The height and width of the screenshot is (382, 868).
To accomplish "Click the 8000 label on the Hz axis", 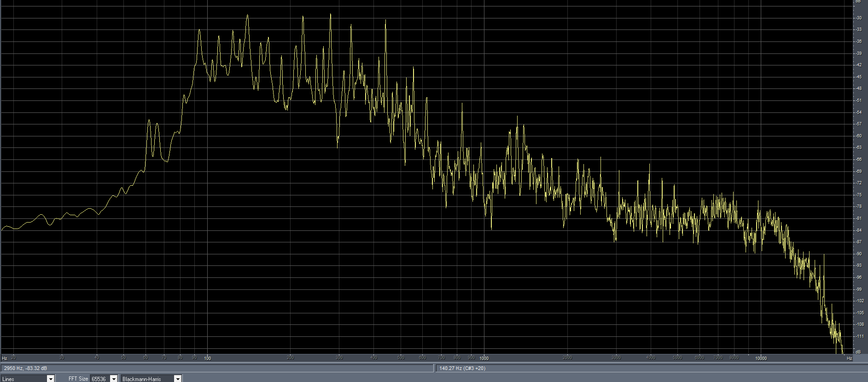I will [734, 358].
